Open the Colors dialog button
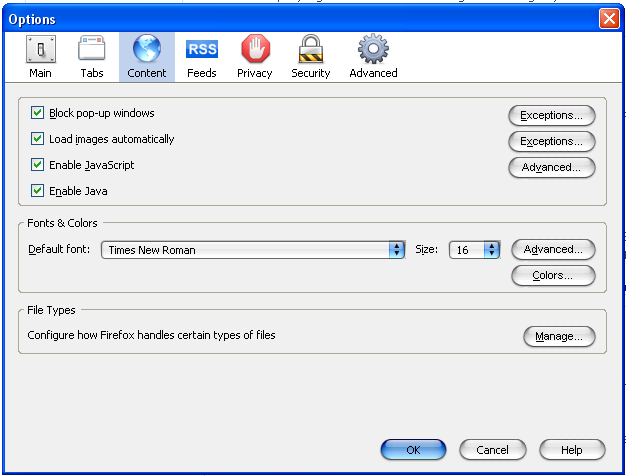Viewport: 626px width, 476px height. pos(553,276)
